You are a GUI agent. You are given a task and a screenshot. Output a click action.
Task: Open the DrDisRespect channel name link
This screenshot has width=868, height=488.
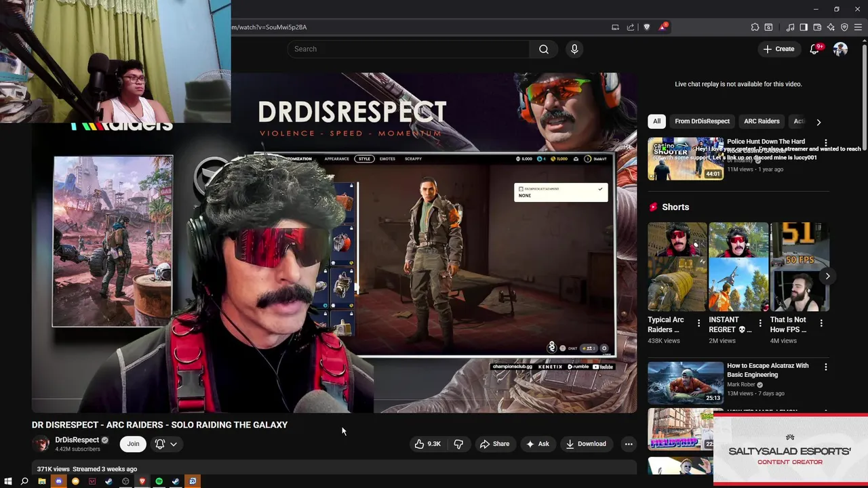click(77, 440)
